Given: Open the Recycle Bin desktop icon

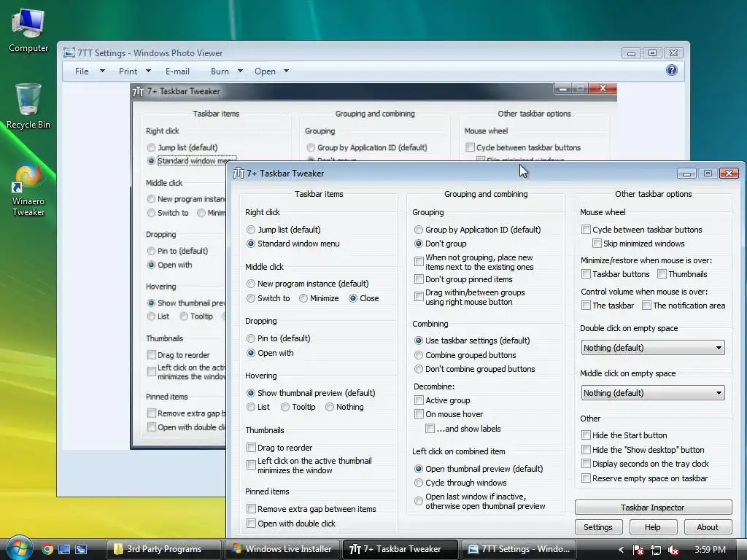Looking at the screenshot, I should point(28,106).
